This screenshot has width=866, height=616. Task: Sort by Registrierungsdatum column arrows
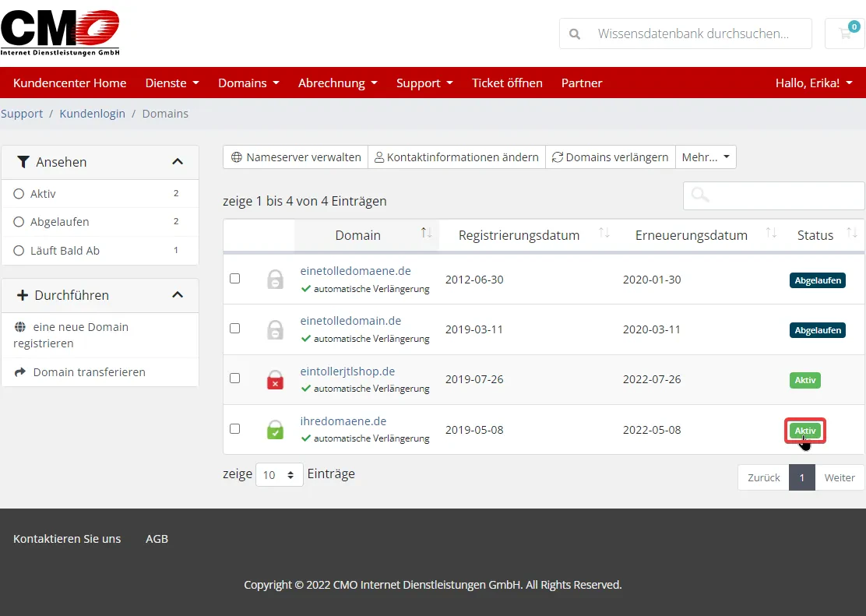tap(604, 233)
